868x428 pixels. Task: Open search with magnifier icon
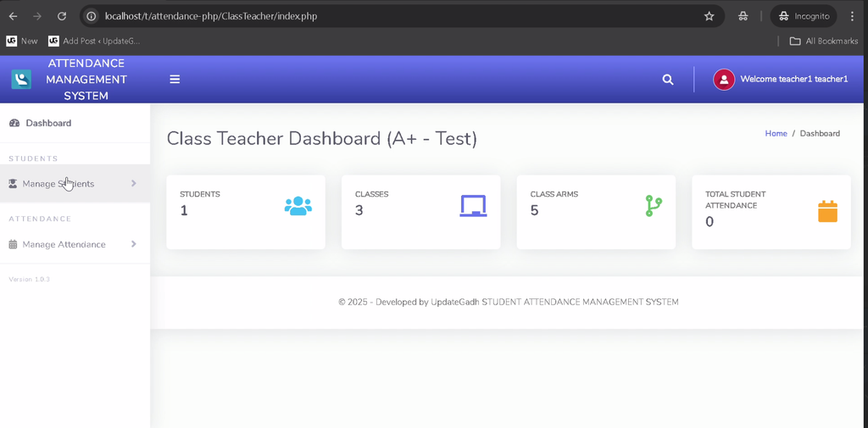(668, 79)
